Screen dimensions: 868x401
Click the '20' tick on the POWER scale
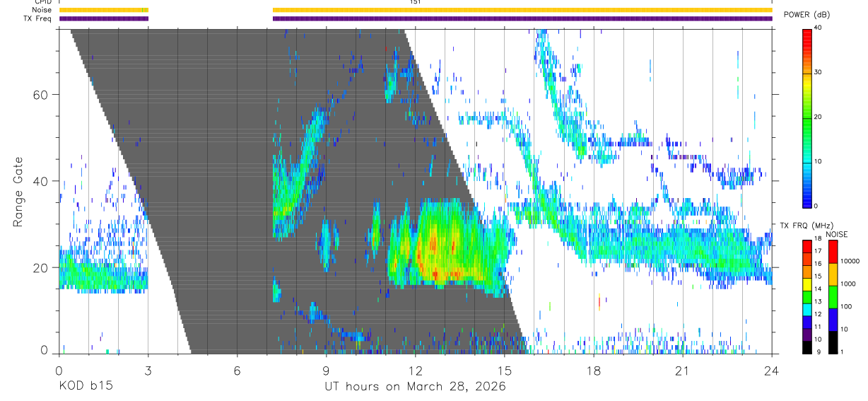point(818,117)
